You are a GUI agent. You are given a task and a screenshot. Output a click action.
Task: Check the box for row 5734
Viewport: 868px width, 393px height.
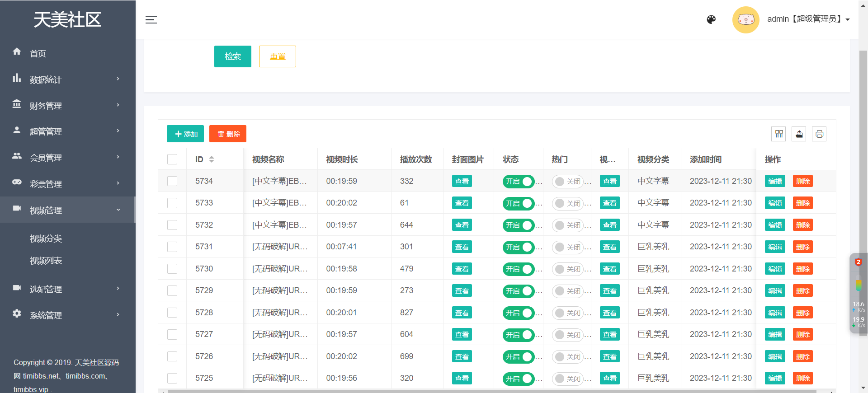pos(172,181)
